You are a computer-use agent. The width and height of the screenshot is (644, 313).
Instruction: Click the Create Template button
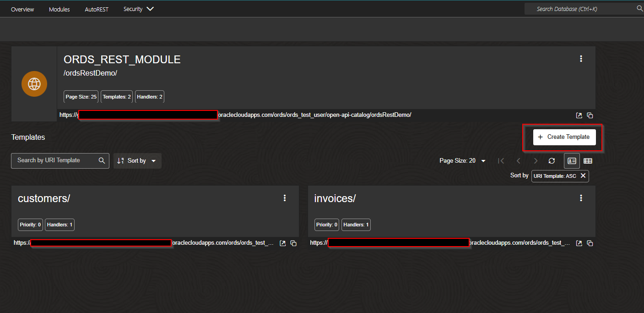click(x=564, y=137)
